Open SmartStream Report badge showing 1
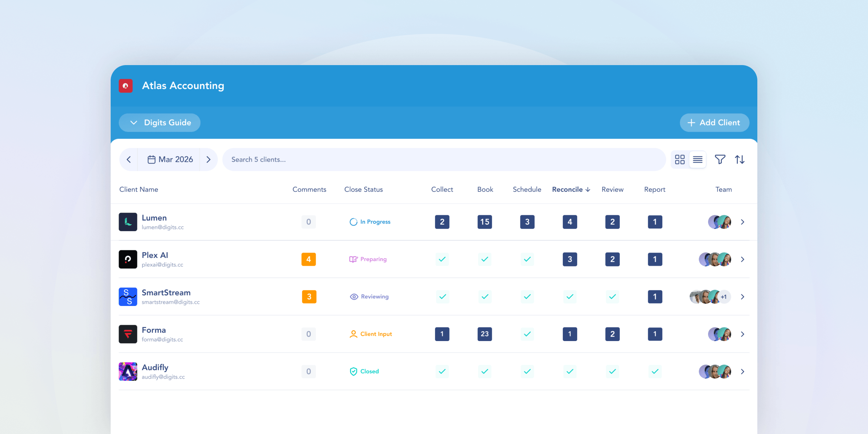This screenshot has width=868, height=434. pos(655,297)
